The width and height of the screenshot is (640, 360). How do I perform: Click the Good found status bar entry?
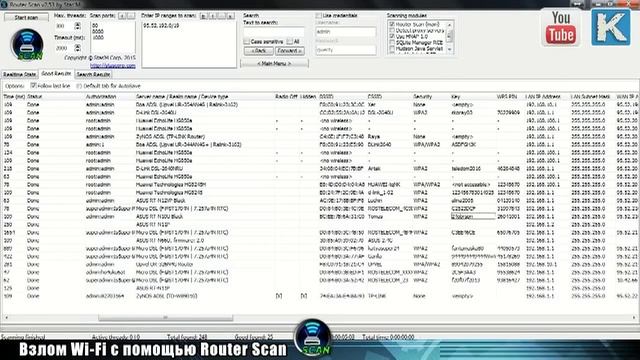click(254, 338)
